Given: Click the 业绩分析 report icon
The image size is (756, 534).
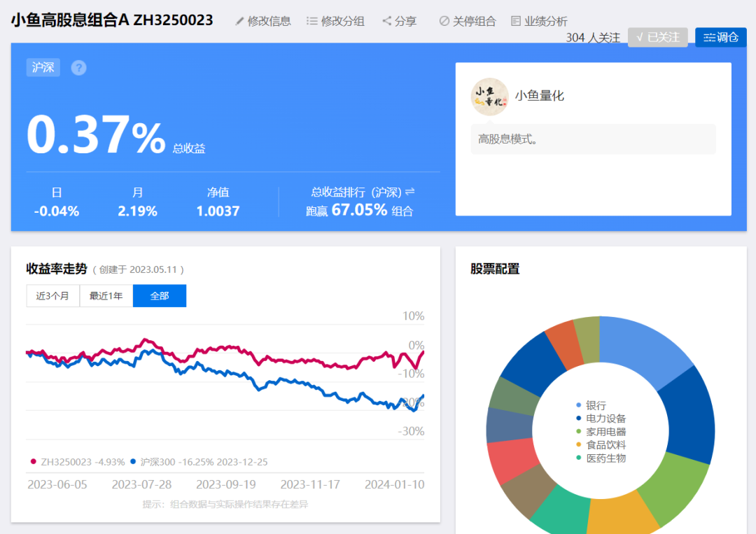Looking at the screenshot, I should pyautogui.click(x=516, y=21).
